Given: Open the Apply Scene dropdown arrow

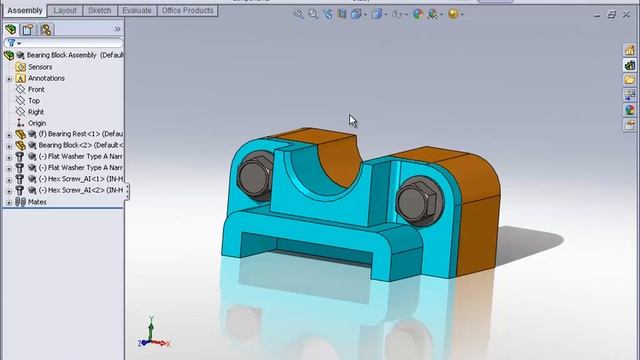Looking at the screenshot, I should [442, 15].
